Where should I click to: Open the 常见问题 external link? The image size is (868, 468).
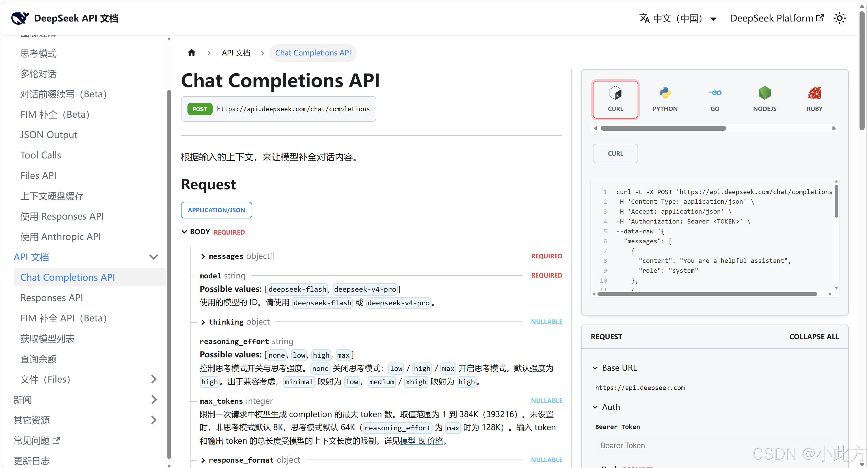point(37,440)
